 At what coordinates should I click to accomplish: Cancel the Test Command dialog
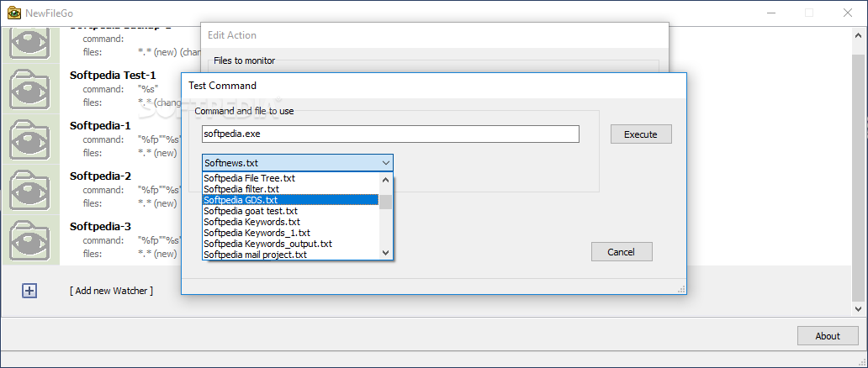[x=621, y=252]
